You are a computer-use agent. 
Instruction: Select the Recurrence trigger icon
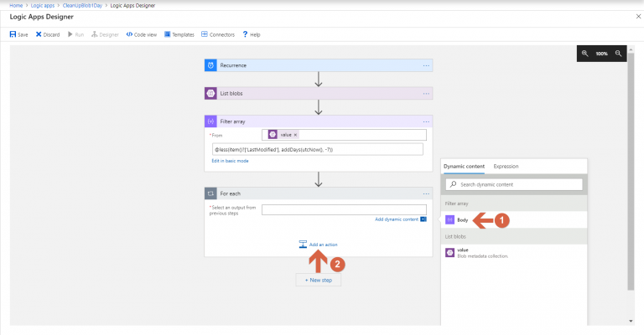click(x=210, y=65)
